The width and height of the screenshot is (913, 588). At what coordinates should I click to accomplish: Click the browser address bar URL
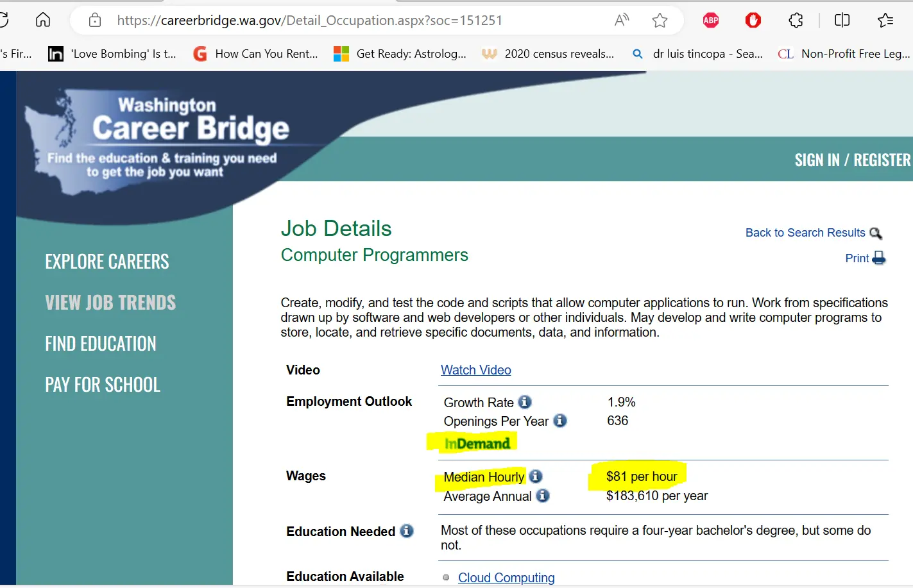310,21
